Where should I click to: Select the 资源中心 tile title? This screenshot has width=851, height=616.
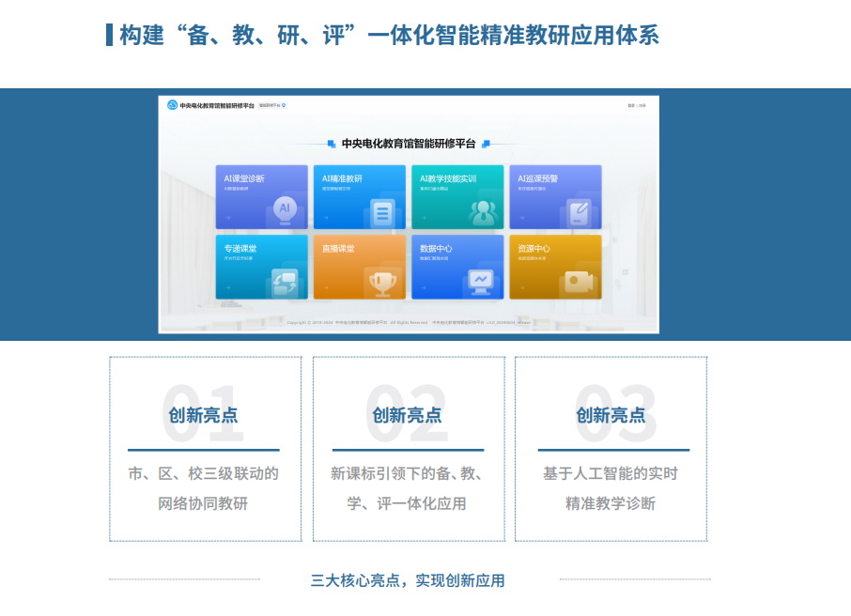click(534, 249)
